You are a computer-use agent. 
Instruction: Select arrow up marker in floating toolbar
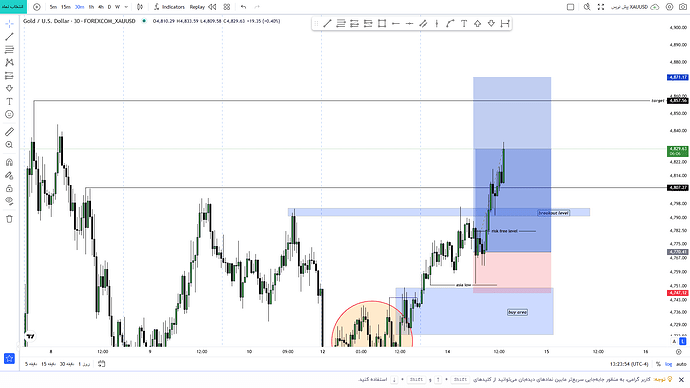tap(477, 24)
